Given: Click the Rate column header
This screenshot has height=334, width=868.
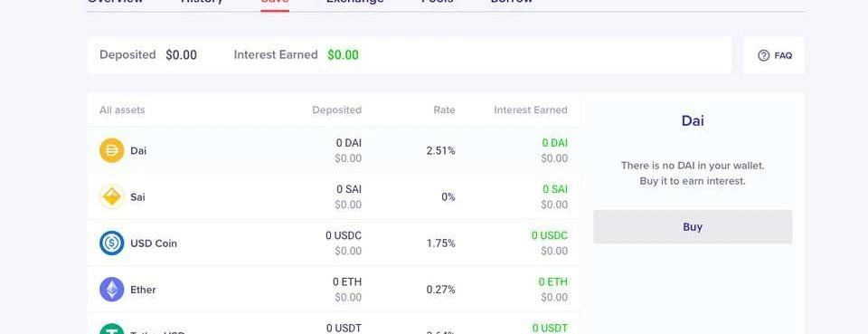Looking at the screenshot, I should (444, 110).
